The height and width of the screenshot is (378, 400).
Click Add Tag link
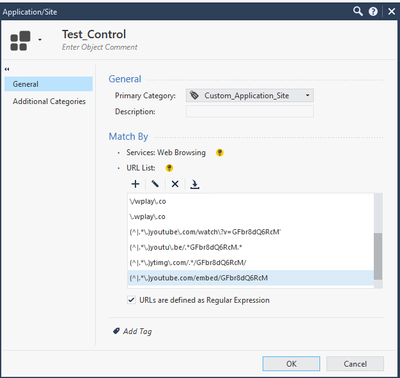[137, 331]
